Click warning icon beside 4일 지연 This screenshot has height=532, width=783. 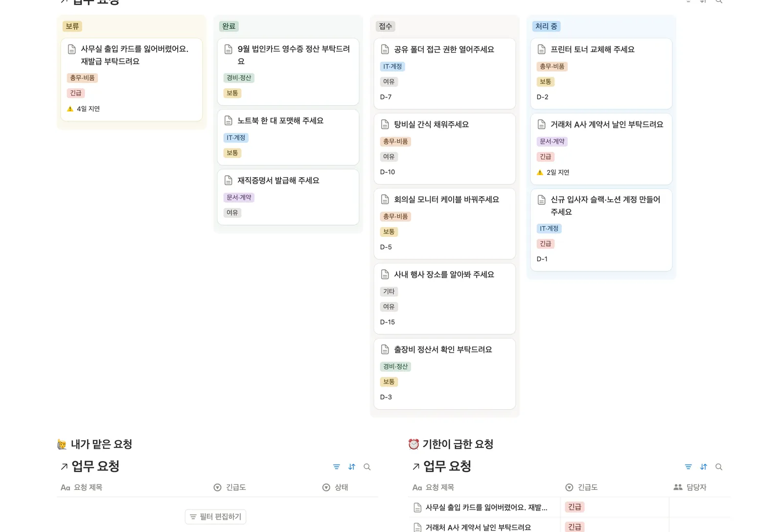point(70,109)
